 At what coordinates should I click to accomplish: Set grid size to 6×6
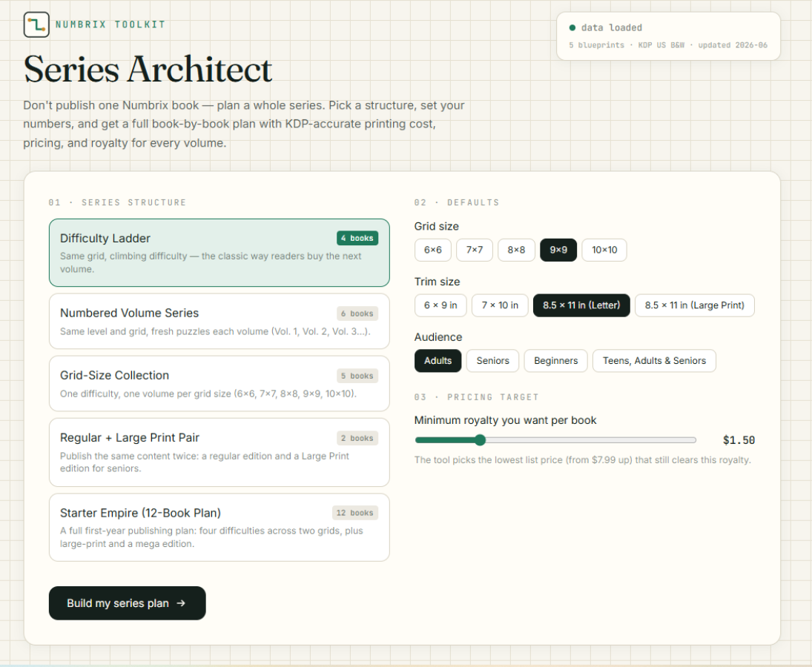coord(433,250)
